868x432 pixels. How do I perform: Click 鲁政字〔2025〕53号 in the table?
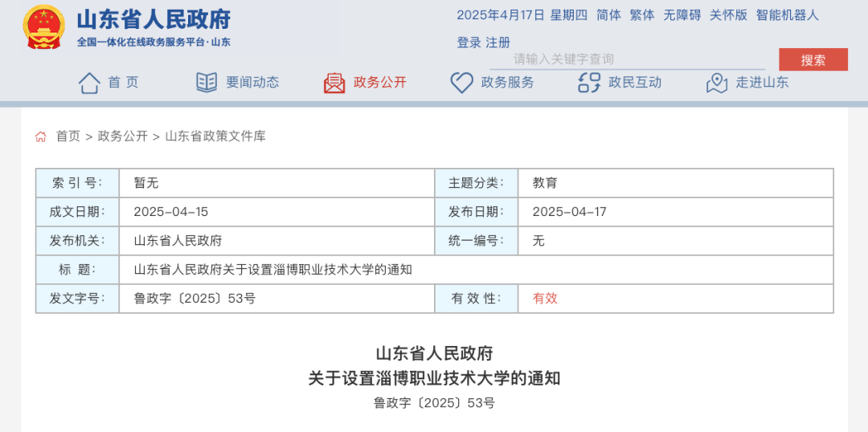194,299
